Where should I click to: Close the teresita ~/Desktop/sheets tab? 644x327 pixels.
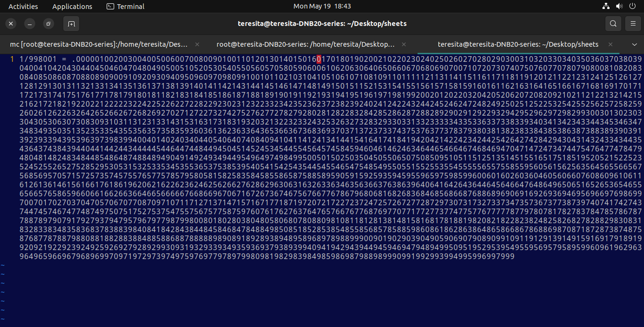(x=611, y=44)
